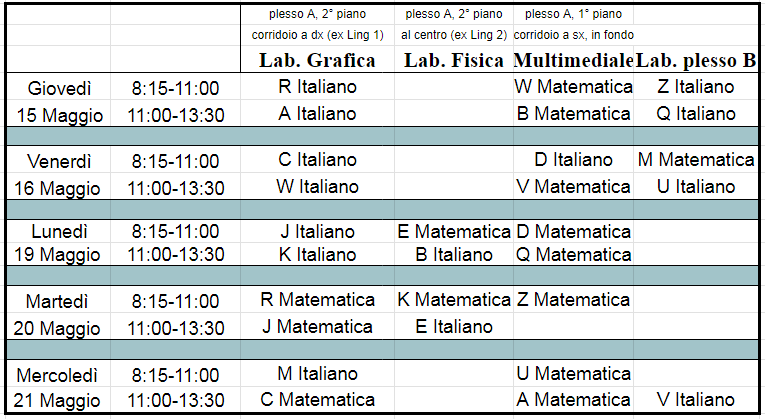Select the 'al centro (ex Ling 2)' cell
Screen dimensions: 765x419
click(x=454, y=35)
